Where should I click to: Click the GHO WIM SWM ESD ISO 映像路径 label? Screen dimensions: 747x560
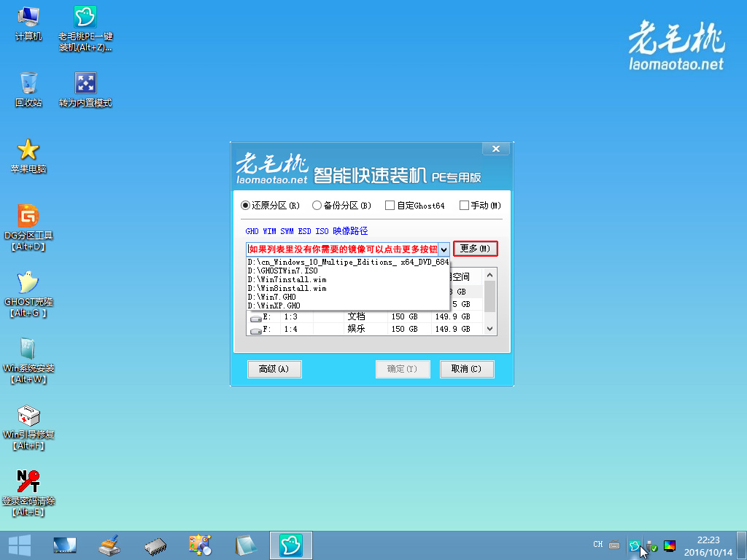[x=307, y=231]
